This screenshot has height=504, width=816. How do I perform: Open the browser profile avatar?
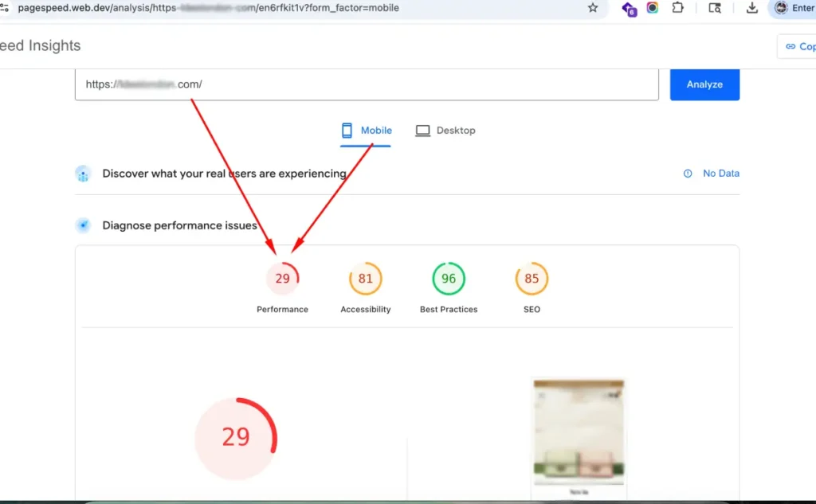coord(781,8)
